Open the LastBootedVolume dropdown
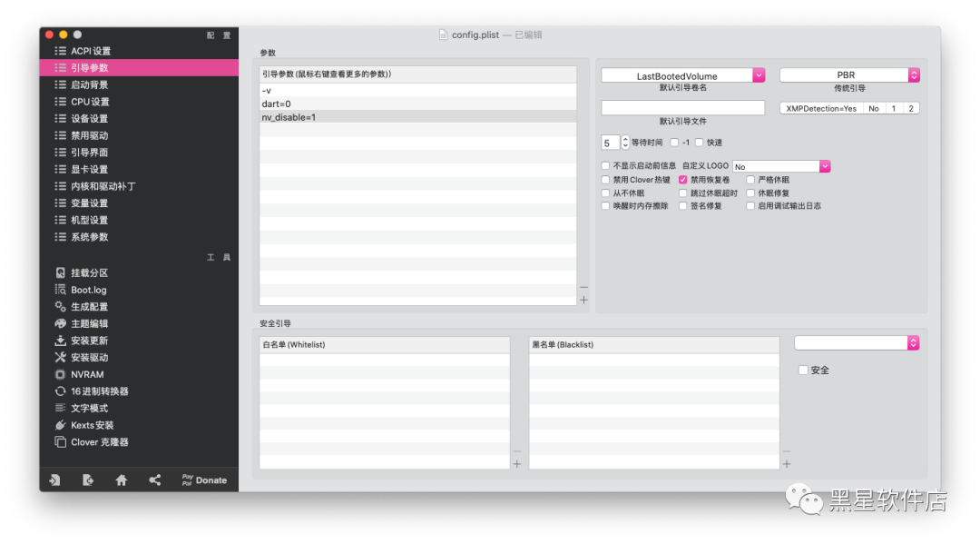The height and width of the screenshot is (544, 980). tap(681, 74)
